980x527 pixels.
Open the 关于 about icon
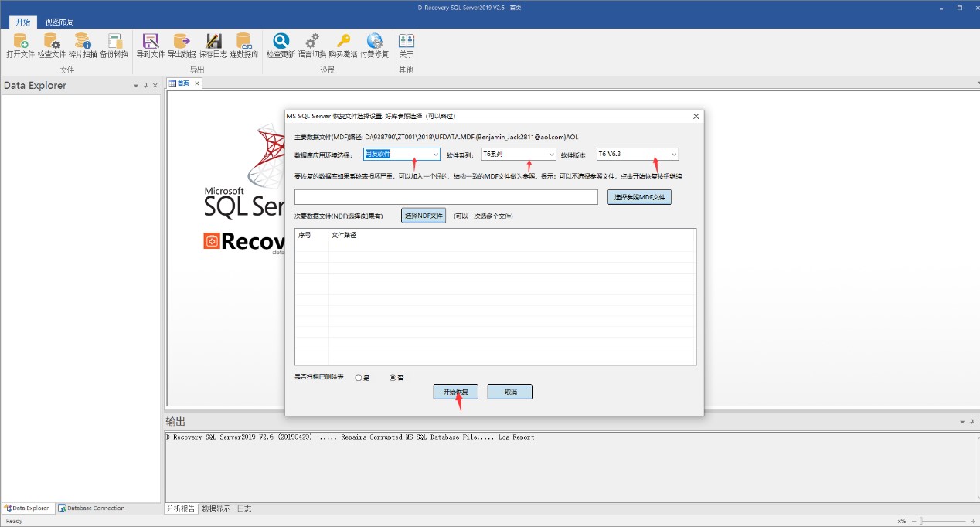pyautogui.click(x=406, y=46)
